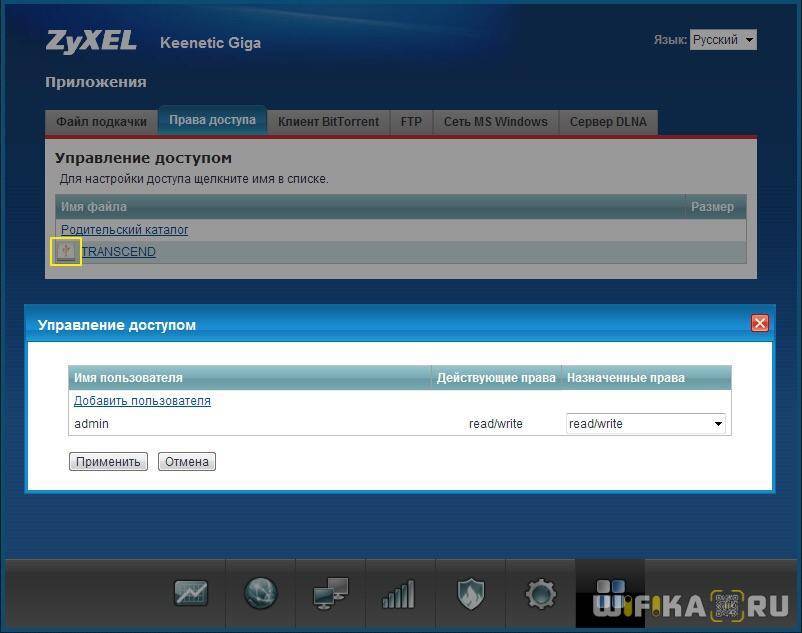The height and width of the screenshot is (633, 802).
Task: Open the FTP tab
Action: 411,122
